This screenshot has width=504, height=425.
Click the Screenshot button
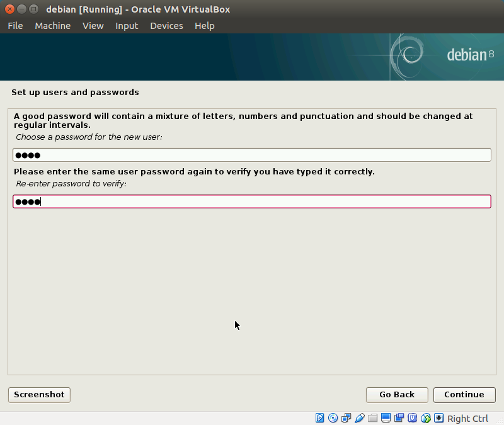tap(39, 395)
